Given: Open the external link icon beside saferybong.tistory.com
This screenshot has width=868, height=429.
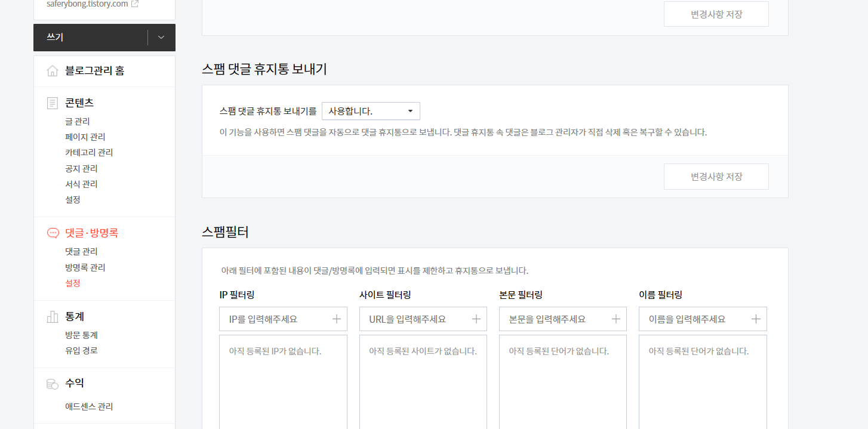Looking at the screenshot, I should point(135,4).
